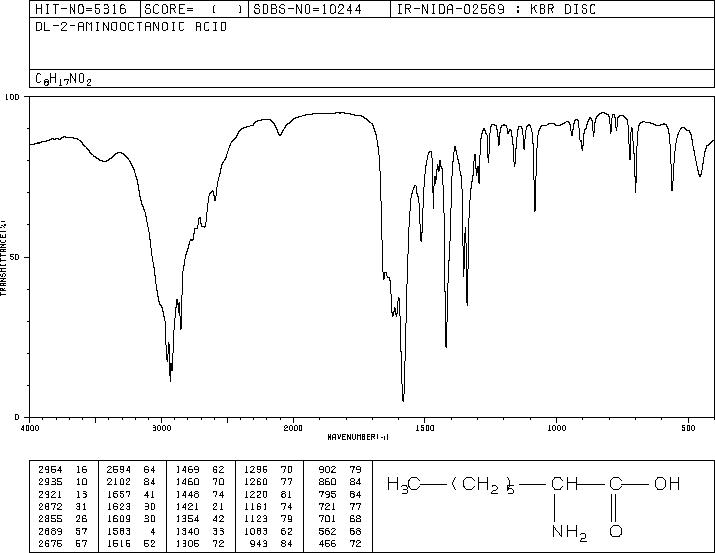Image resolution: width=715 pixels, height=553 pixels.
Task: Click the 50 label on transmittance axis
Action: pyautogui.click(x=16, y=257)
